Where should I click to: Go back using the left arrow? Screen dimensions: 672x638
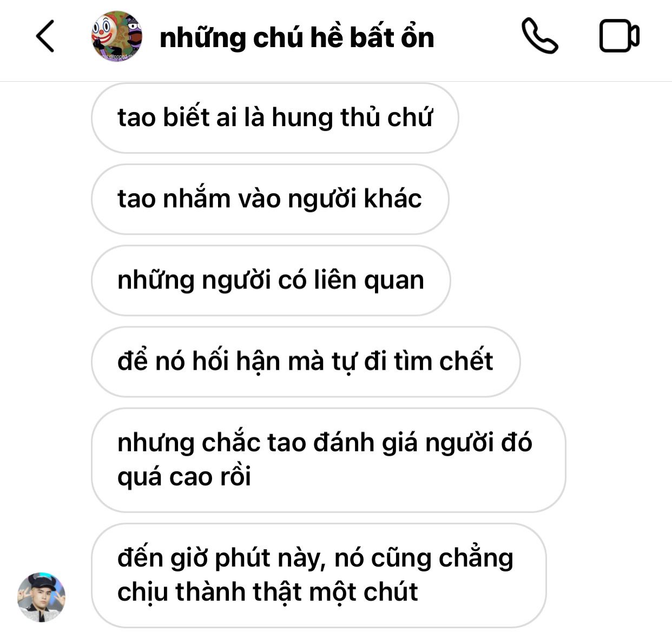coord(45,36)
